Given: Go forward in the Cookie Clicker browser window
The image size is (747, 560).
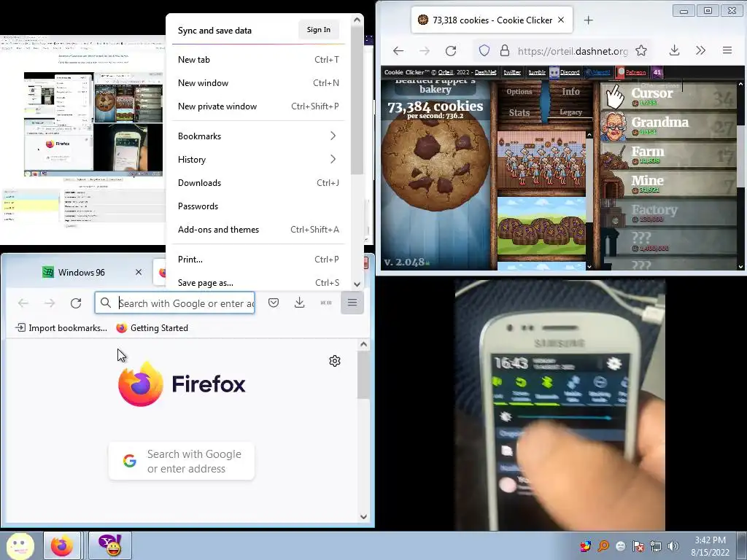Looking at the screenshot, I should click(x=425, y=50).
